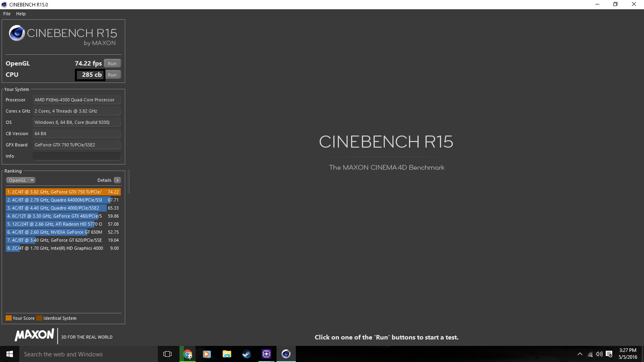The image size is (644, 362).
Task: Click inside the Info input field
Action: coord(76,156)
